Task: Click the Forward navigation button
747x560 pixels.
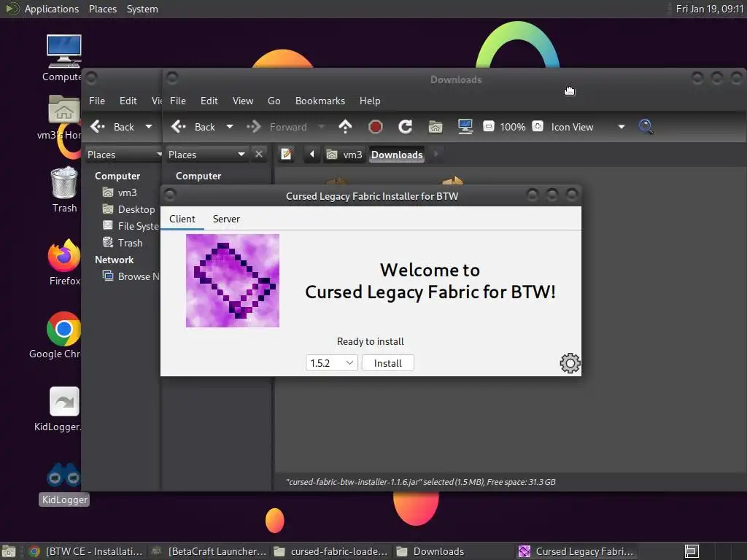Action: [276, 127]
